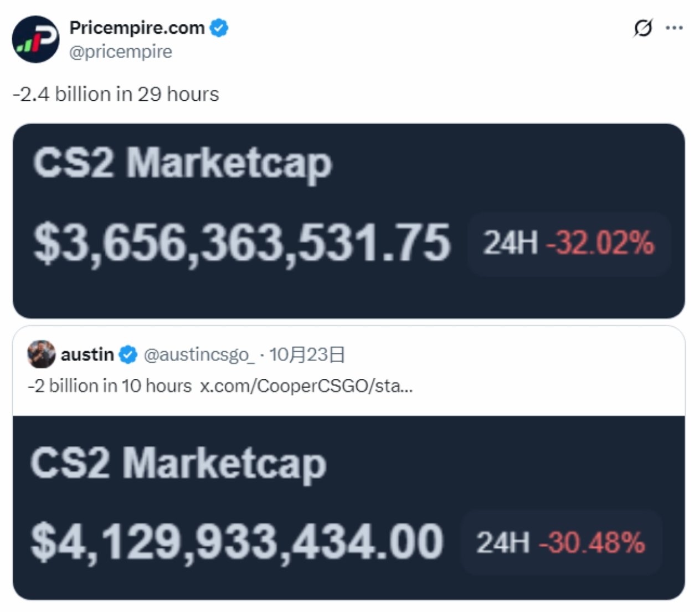
Task: Click the Grok slashed-circle icon
Action: [643, 28]
